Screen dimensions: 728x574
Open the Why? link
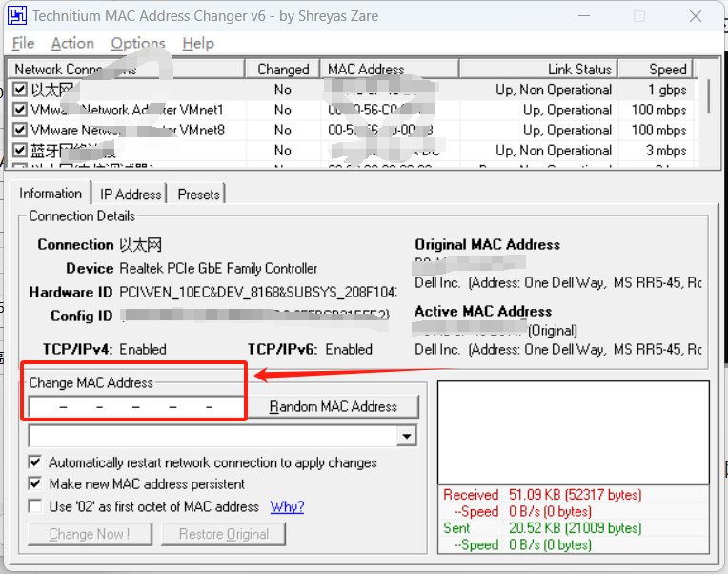coord(287,506)
